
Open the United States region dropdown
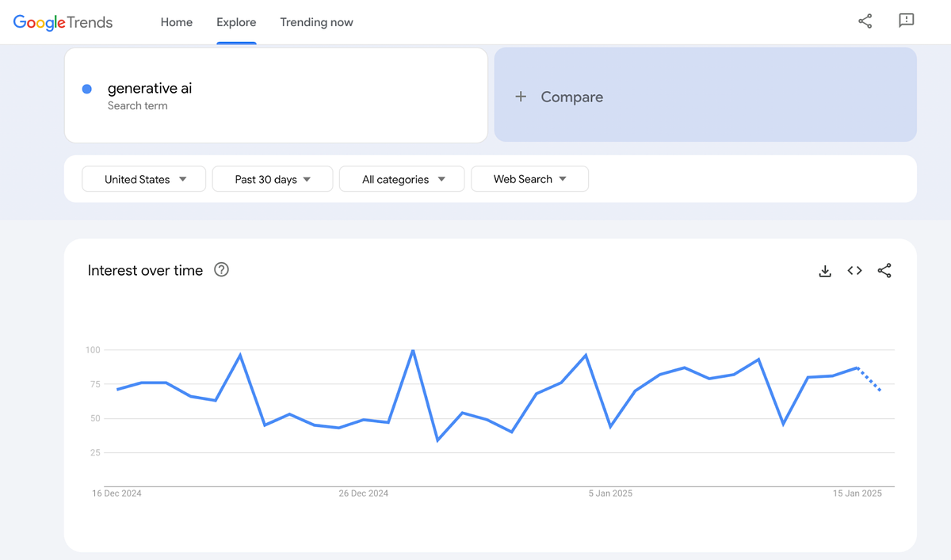coord(144,179)
